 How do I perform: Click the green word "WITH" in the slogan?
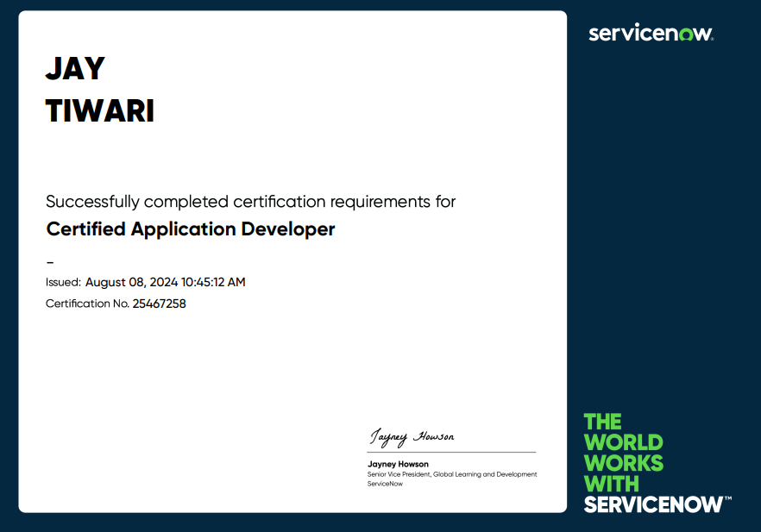tap(612, 484)
